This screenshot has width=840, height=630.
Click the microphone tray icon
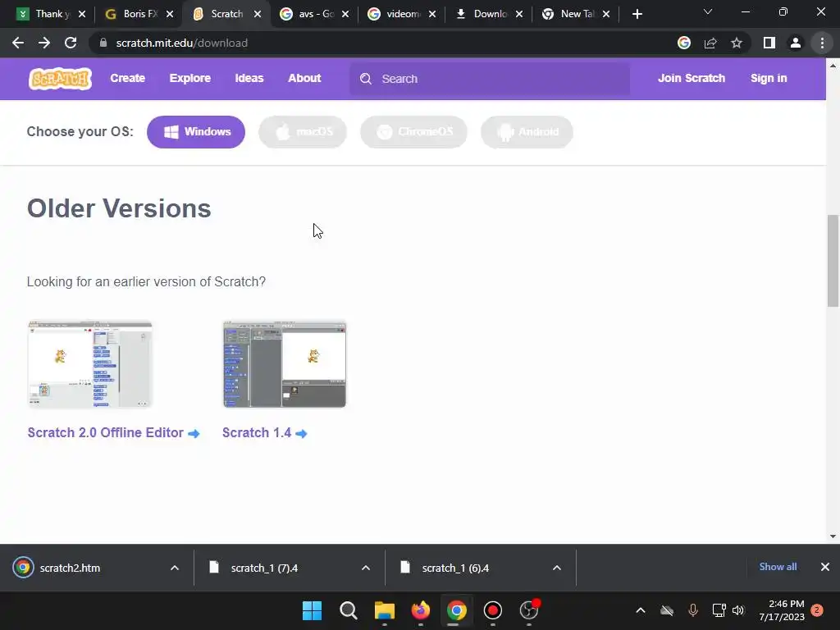(692, 610)
